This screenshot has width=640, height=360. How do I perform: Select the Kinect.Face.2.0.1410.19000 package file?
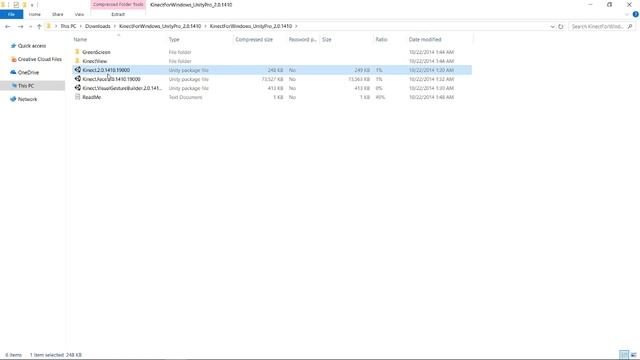click(x=111, y=79)
